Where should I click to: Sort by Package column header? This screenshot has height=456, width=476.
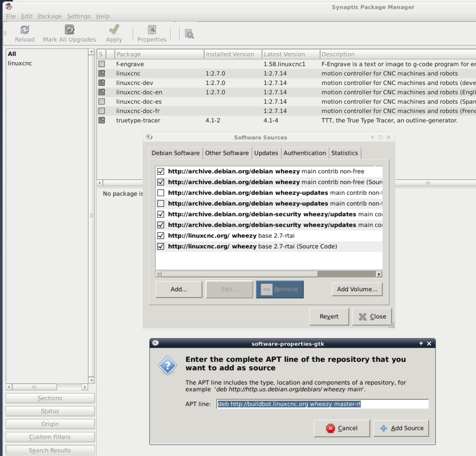point(159,54)
